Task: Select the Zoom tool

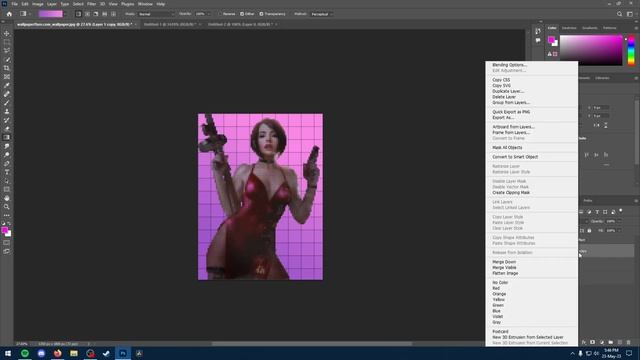Action: coord(7,207)
